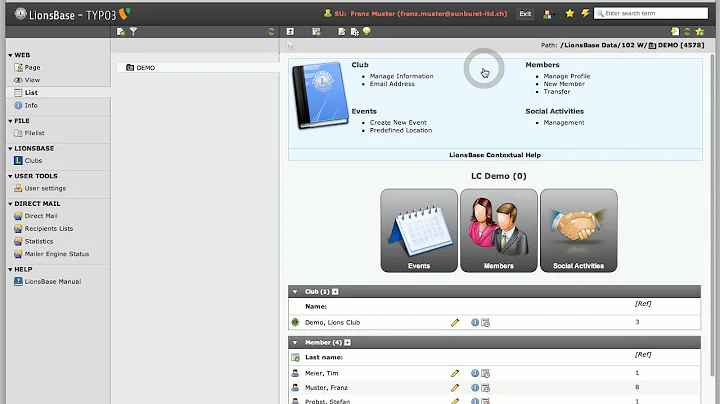The image size is (720, 404).
Task: Expand Member table with the plus icon
Action: coord(348,342)
